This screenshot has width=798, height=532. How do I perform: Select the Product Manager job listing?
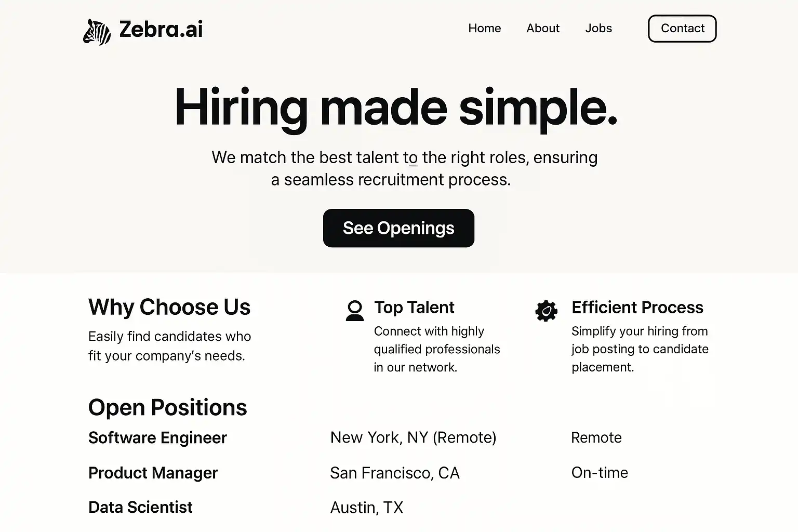(153, 473)
